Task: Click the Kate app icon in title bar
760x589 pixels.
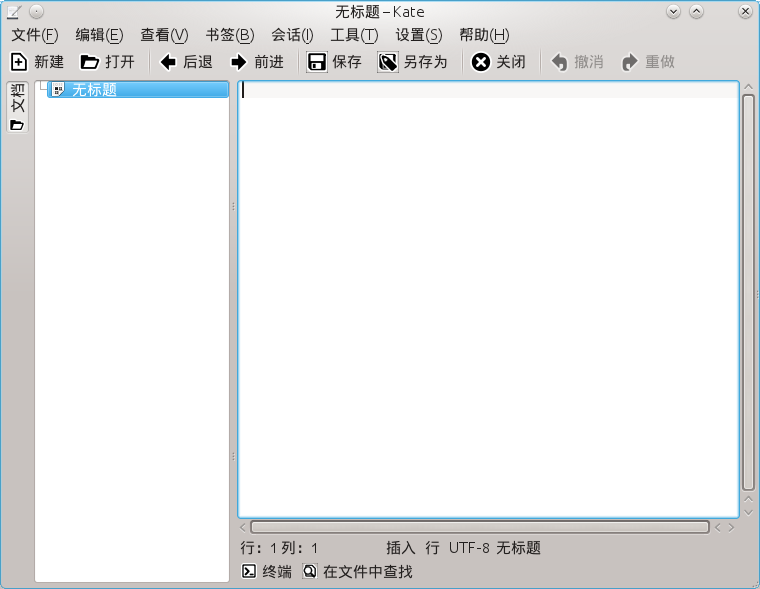Action: [x=15, y=11]
